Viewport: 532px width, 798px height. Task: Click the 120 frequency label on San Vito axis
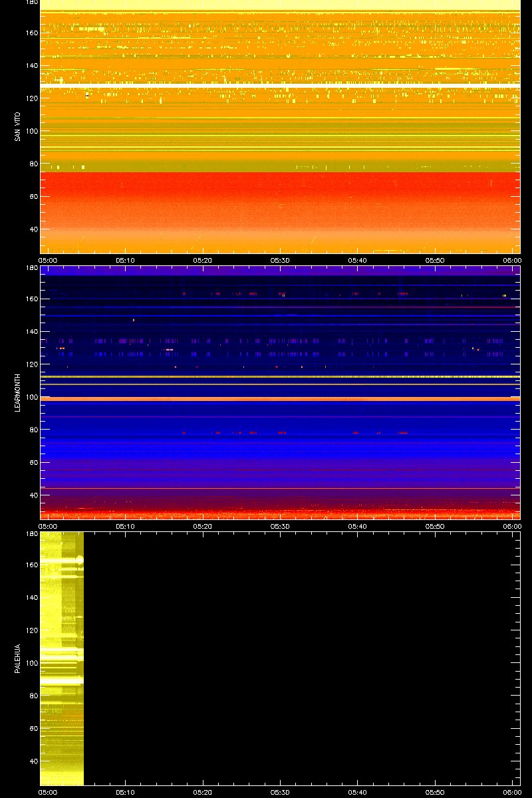[x=31, y=98]
